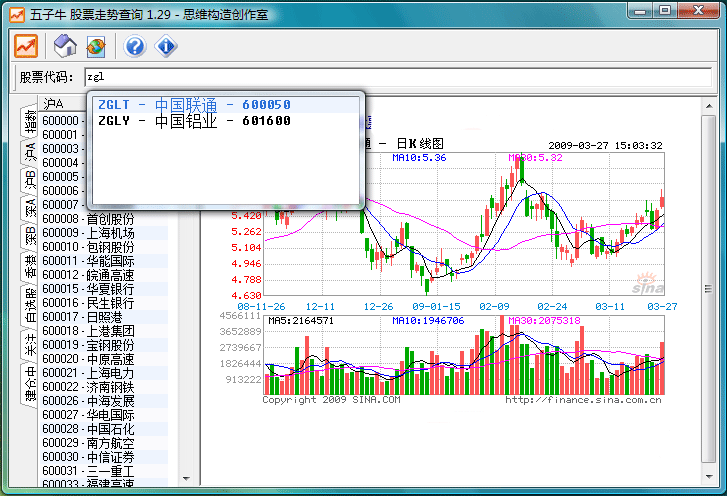This screenshot has width=727, height=496.
Task: Select 600022 济南钢铁 in the list
Action: [104, 387]
